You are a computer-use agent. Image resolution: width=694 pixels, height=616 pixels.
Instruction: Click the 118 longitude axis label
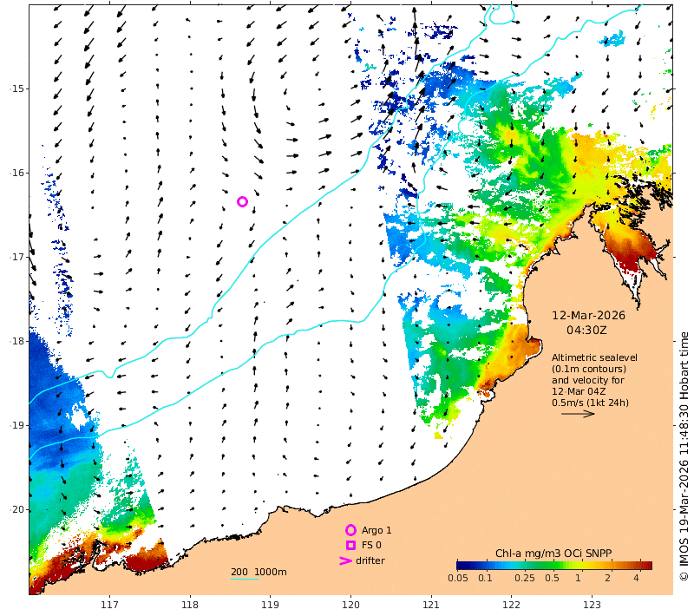click(190, 605)
